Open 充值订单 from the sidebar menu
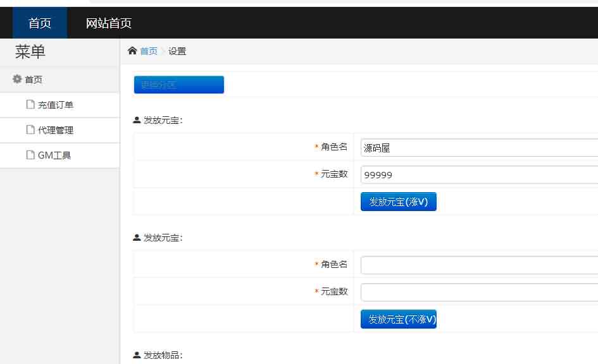The image size is (598, 364). 57,104
